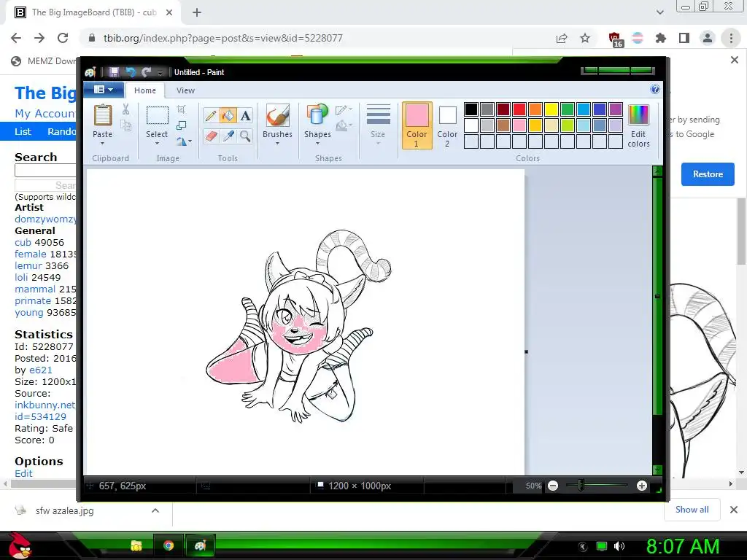Click the Paint zoom slider handle
This screenshot has height=560, width=747.
pyautogui.click(x=580, y=486)
